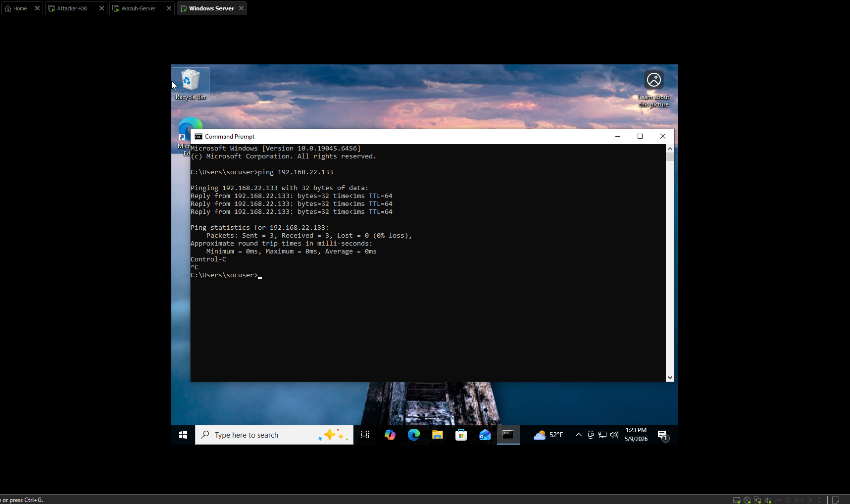The height and width of the screenshot is (504, 850).
Task: Open Microsoft Edge from the taskbar
Action: (x=414, y=435)
